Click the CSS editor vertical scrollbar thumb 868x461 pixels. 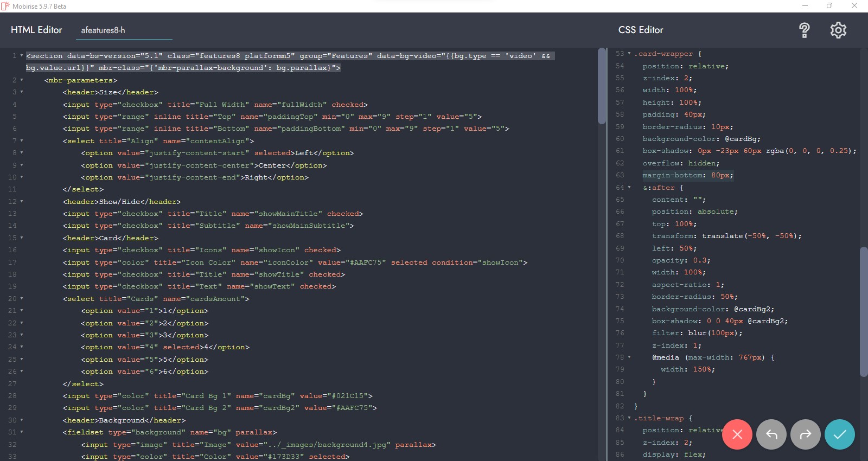click(x=864, y=312)
